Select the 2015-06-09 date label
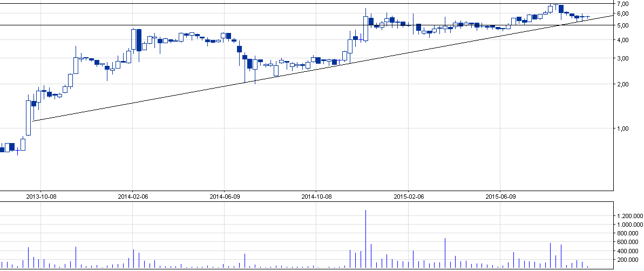 [500, 197]
